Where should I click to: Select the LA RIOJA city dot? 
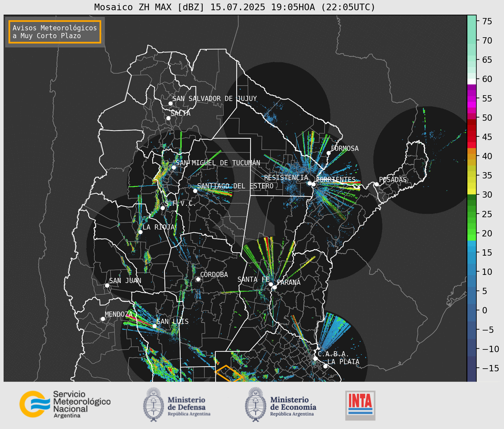[140, 232]
